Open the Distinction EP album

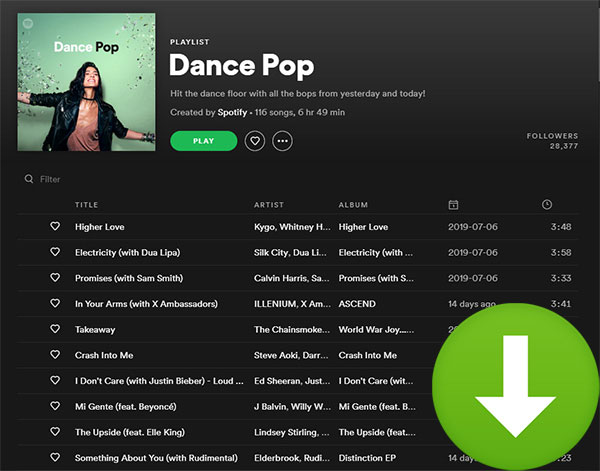[367, 458]
